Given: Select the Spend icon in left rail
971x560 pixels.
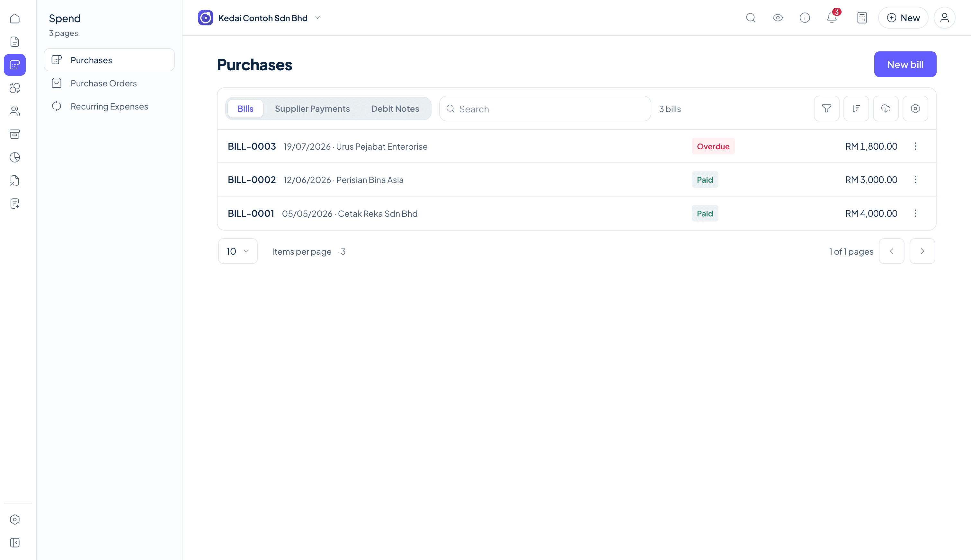Looking at the screenshot, I should (x=15, y=65).
